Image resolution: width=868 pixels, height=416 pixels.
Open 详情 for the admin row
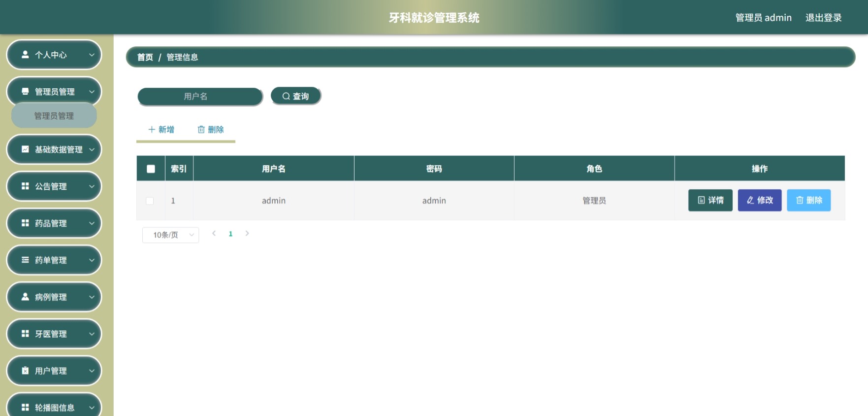point(710,200)
